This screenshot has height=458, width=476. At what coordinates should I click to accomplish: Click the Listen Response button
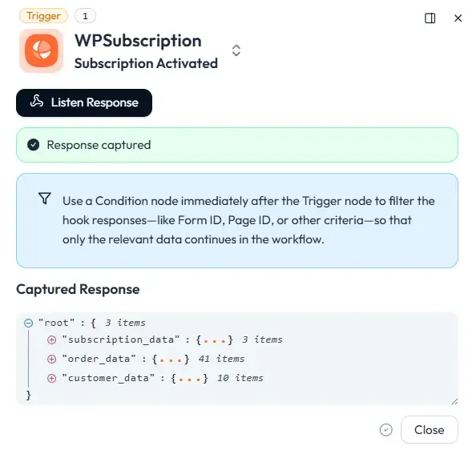[84, 102]
